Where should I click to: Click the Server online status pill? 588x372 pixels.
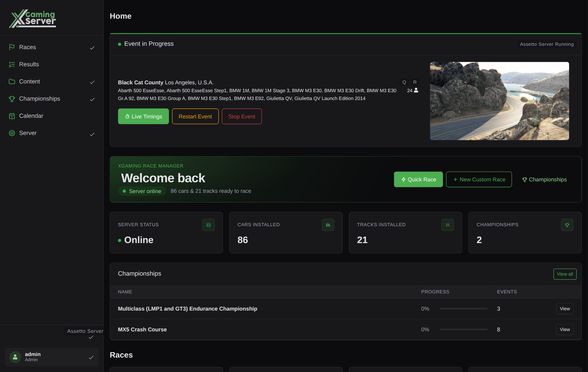pos(142,191)
